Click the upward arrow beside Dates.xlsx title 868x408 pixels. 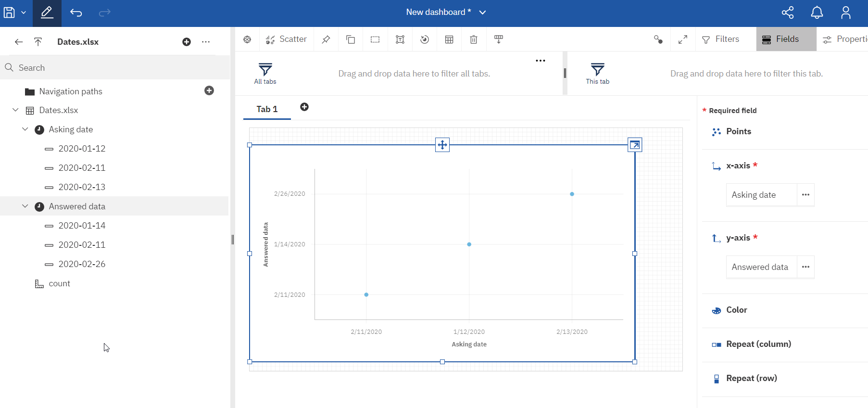tap(38, 42)
